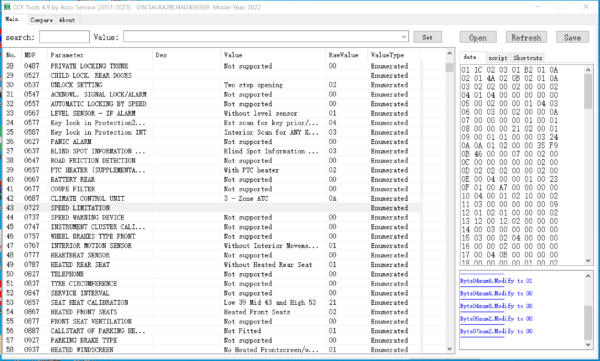Select CLIMATE CONTROL UNIT row
600x361 pixels.
coord(212,198)
